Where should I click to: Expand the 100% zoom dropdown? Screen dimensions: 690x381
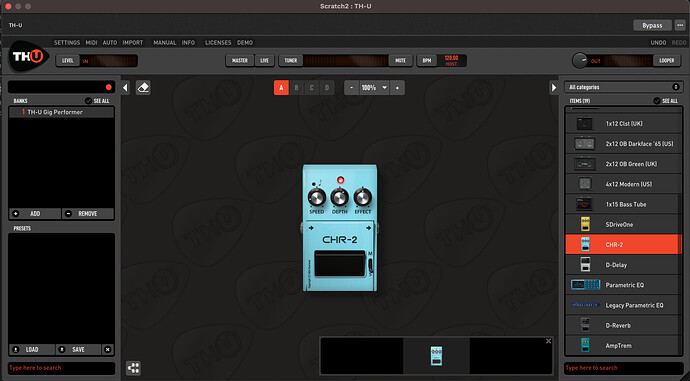pyautogui.click(x=384, y=88)
